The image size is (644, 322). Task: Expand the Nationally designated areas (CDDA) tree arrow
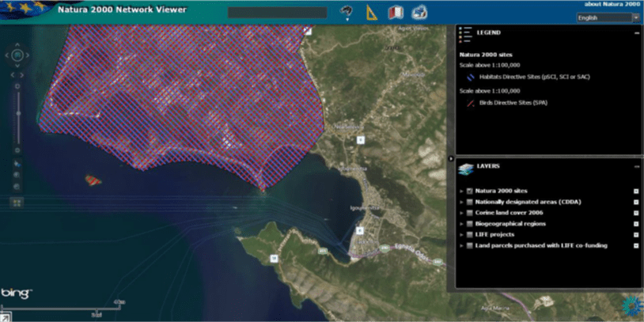point(461,202)
